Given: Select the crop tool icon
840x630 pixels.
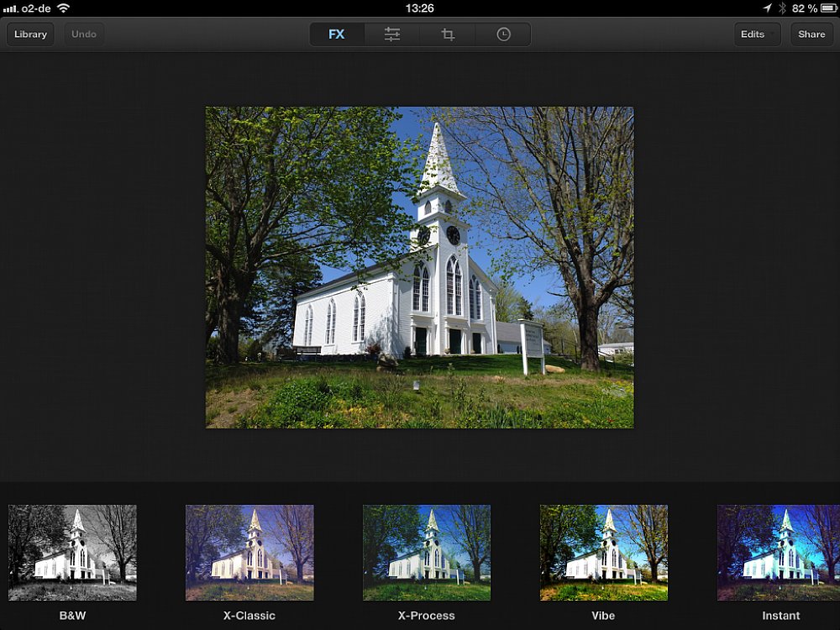Looking at the screenshot, I should [x=448, y=34].
